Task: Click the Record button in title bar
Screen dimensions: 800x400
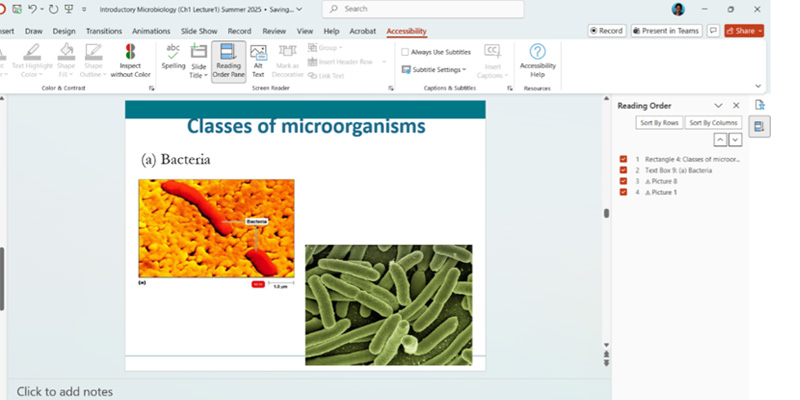Action: pyautogui.click(x=606, y=31)
